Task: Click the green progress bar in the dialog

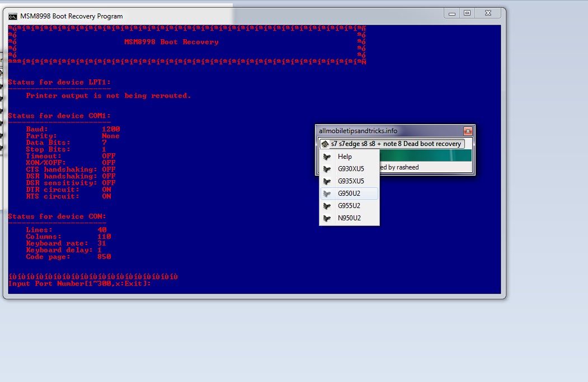Action: tap(426, 155)
